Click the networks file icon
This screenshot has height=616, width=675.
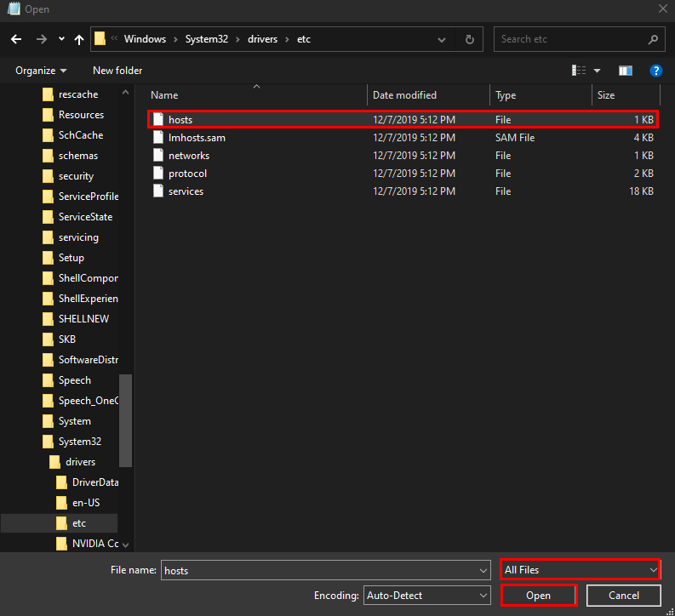[x=158, y=156]
